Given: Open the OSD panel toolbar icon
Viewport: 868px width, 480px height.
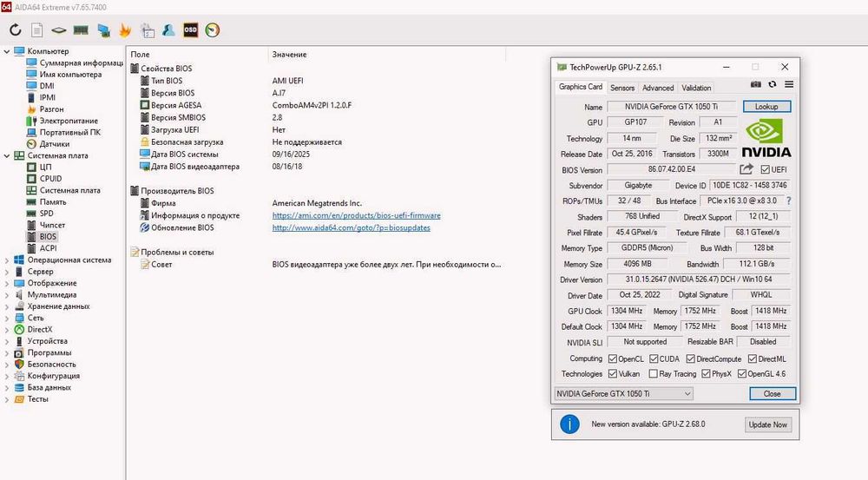Looking at the screenshot, I should pyautogui.click(x=190, y=30).
